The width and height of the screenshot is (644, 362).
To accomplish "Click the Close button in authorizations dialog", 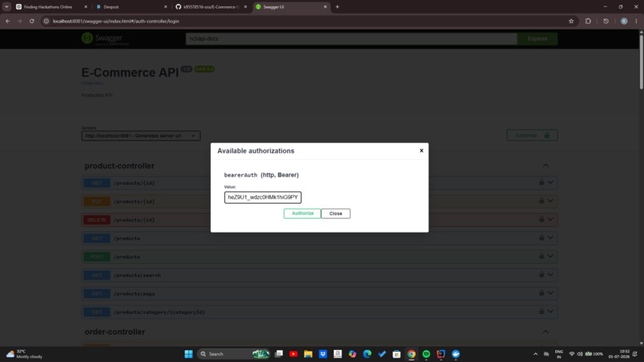I will click(x=336, y=213).
